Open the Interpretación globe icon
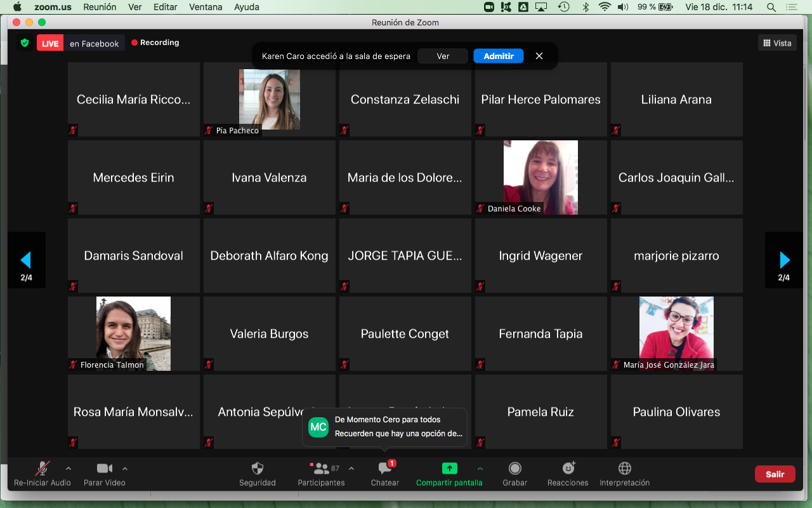 624,469
